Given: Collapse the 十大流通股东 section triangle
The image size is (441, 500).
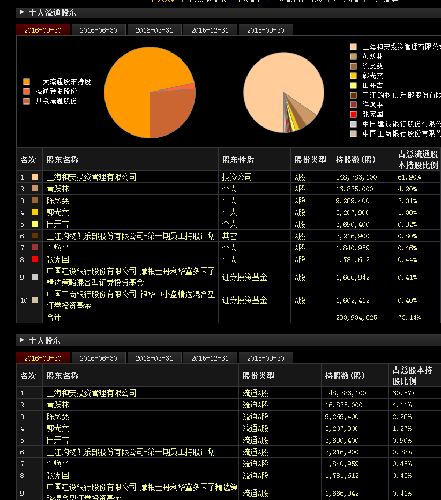Looking at the screenshot, I should 22,13.
